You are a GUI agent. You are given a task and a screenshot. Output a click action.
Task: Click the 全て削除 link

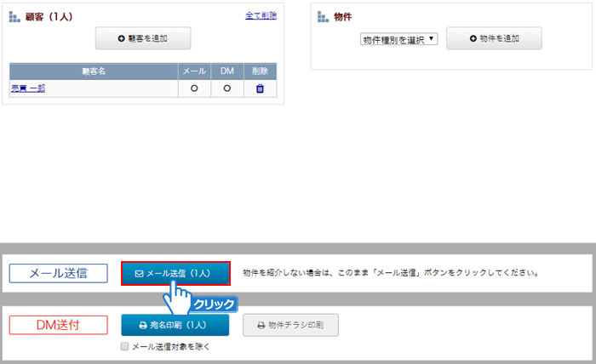pyautogui.click(x=261, y=15)
